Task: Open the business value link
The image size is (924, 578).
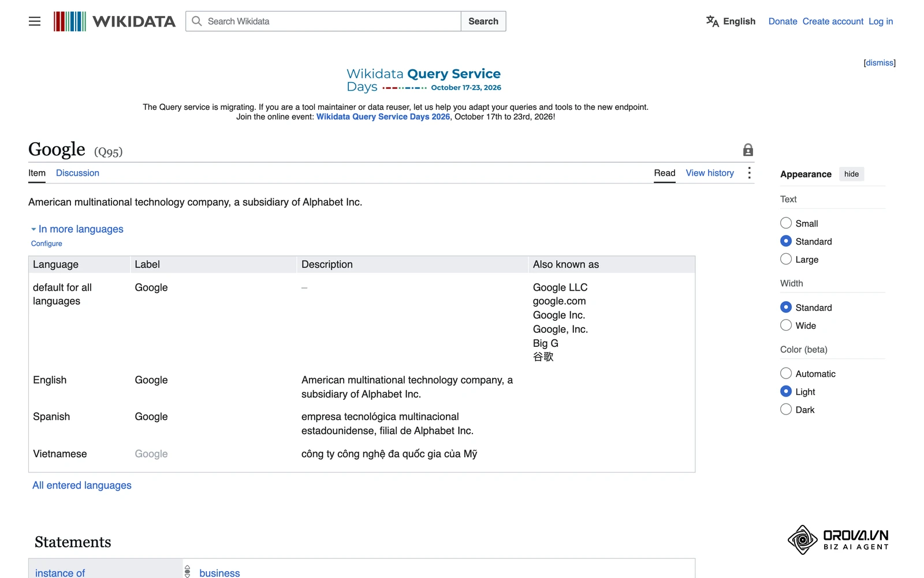Action: (x=219, y=573)
